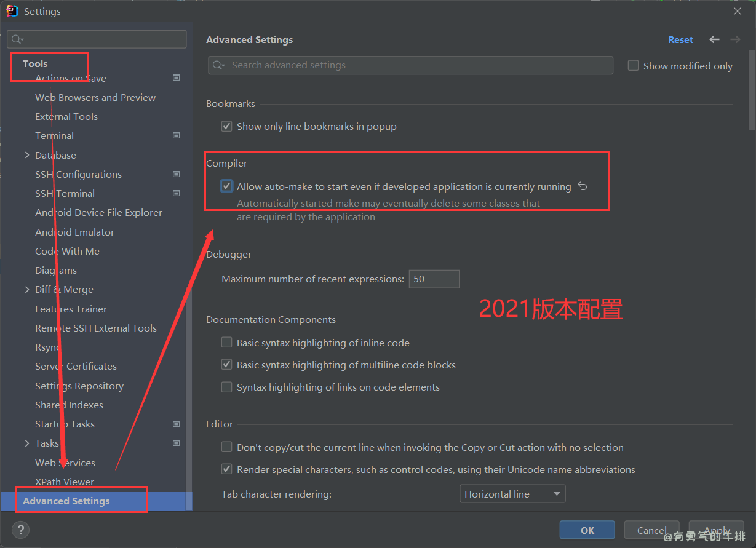Open the Web Browsers and Preview page
This screenshot has height=548, width=756.
pyautogui.click(x=95, y=97)
